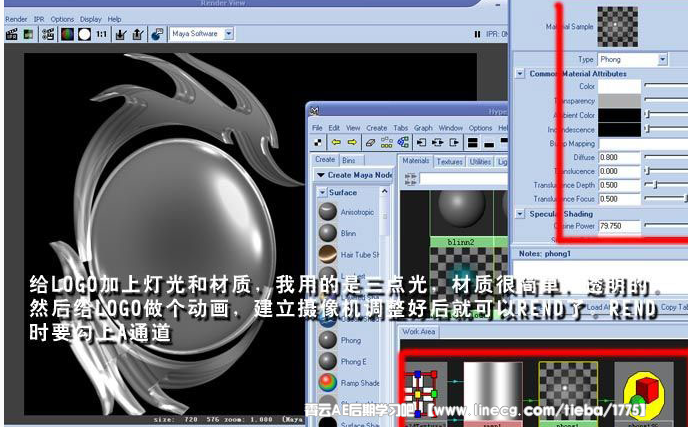Click the scroll-up arrow in the Create bar
The image size is (688, 427).
point(384,191)
